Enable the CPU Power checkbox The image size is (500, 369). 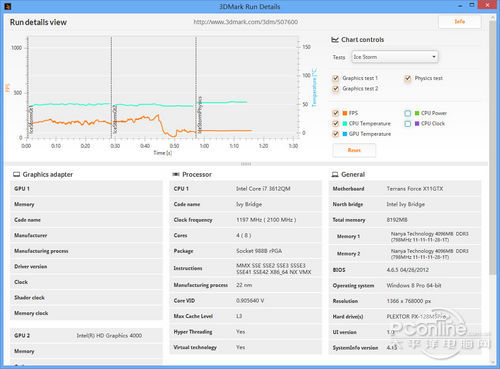click(x=408, y=113)
